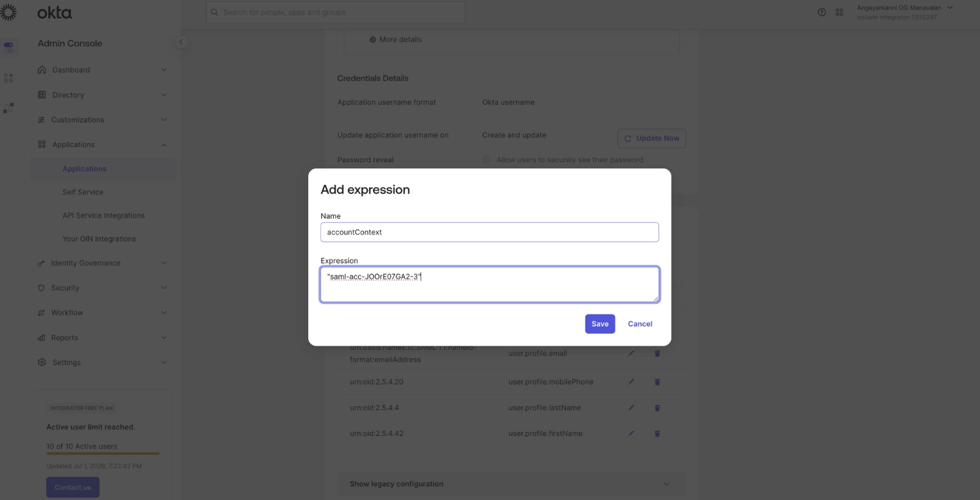
Task: Collapse the Applications menu chevron
Action: (164, 145)
